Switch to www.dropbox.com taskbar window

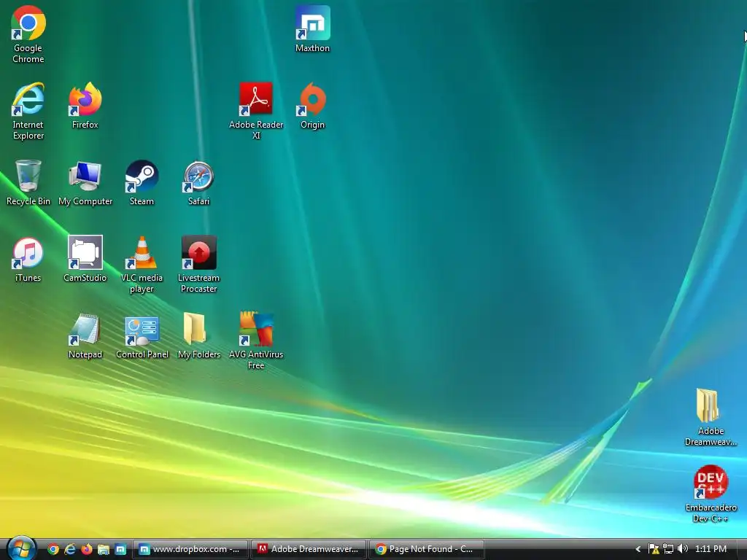(x=190, y=549)
